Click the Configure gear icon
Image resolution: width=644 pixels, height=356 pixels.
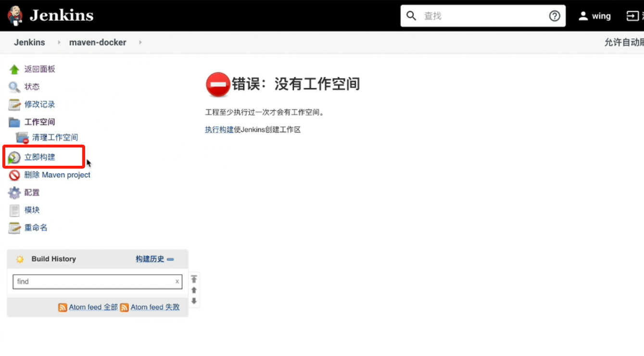(14, 193)
